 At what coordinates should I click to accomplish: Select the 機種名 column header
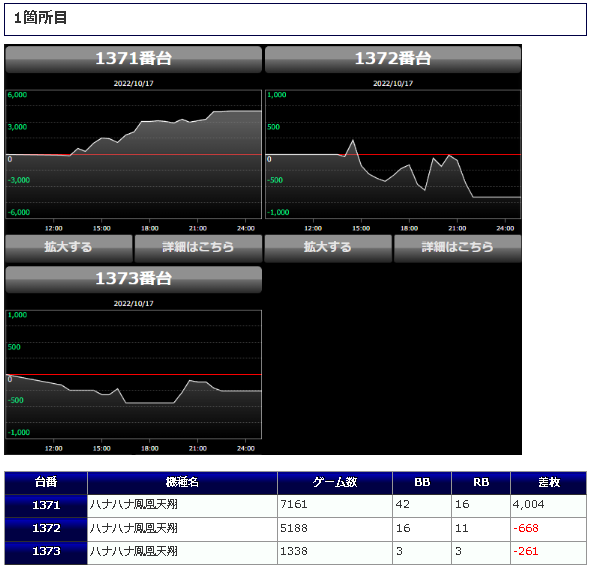click(182, 482)
